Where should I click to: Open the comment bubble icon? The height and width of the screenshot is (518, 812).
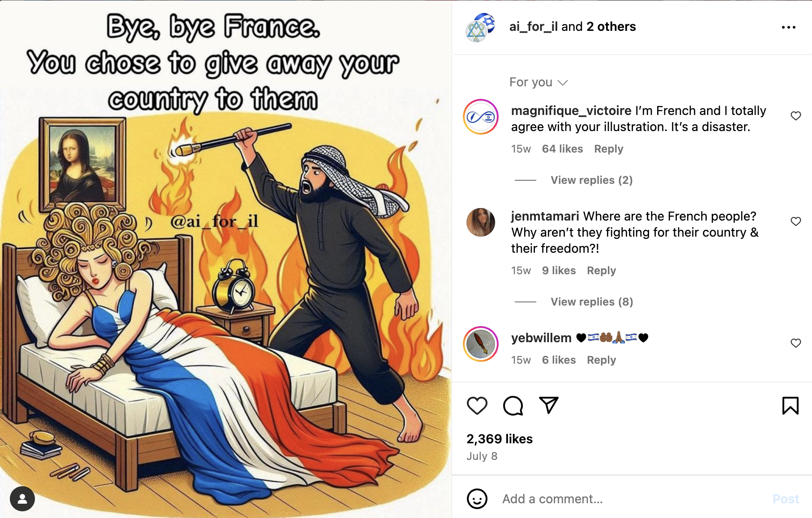[513, 406]
